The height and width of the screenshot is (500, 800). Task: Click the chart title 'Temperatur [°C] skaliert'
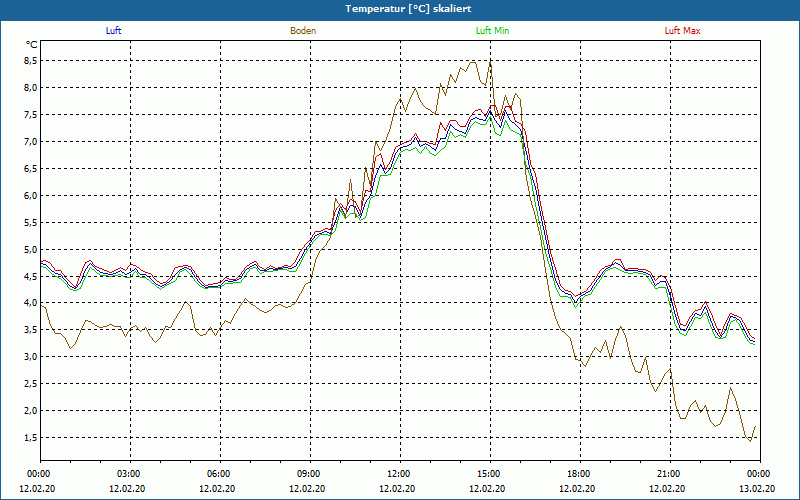click(408, 9)
